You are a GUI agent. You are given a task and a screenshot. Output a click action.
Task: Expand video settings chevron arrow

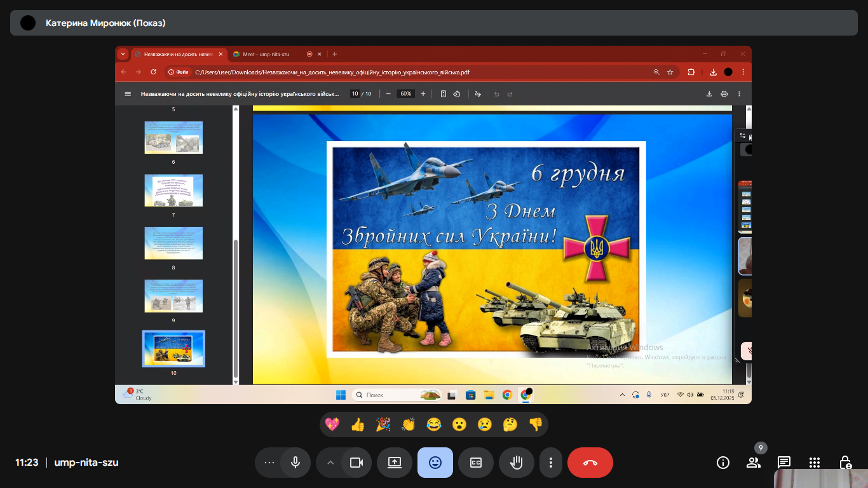point(330,463)
